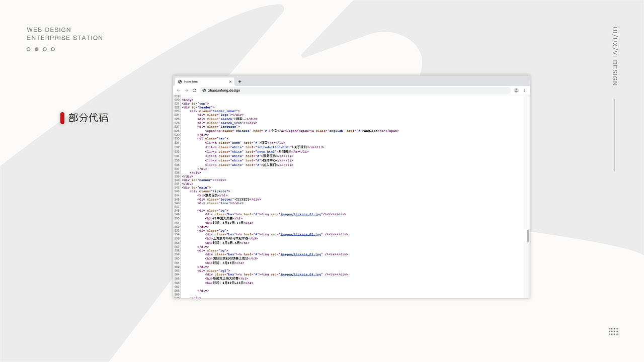Click the class="logo" div line
The image size is (644, 362).
(x=220, y=115)
